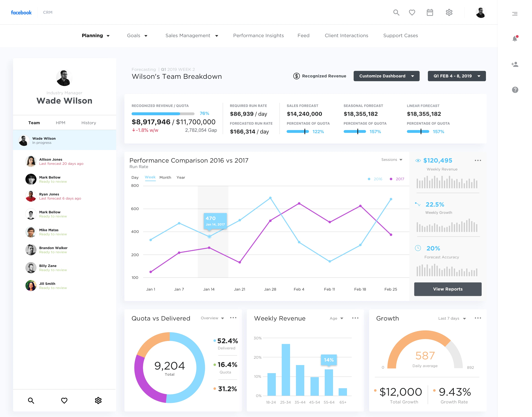This screenshot has width=532, height=417.
Task: Click search icon at bottom of team panel
Action: [x=31, y=400]
